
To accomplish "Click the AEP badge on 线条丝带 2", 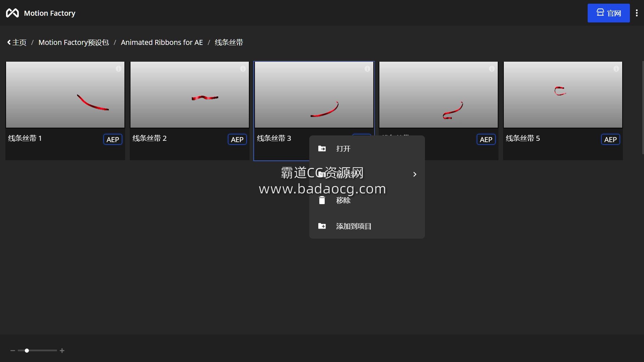I will (x=237, y=139).
